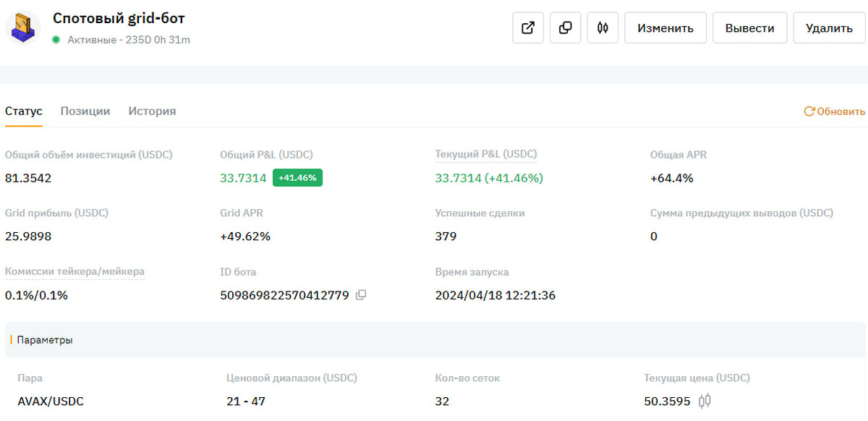This screenshot has width=868, height=421.
Task: Click the Спотовый grid-бот title
Action: (x=119, y=18)
